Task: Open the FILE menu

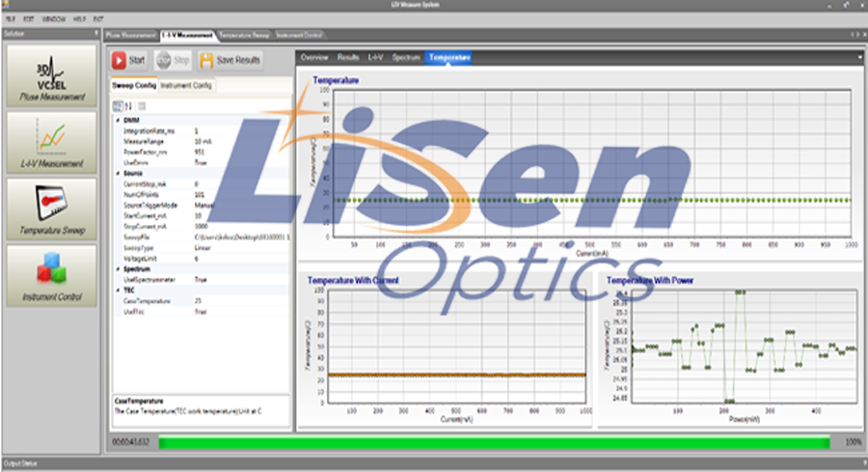Action: (x=10, y=19)
